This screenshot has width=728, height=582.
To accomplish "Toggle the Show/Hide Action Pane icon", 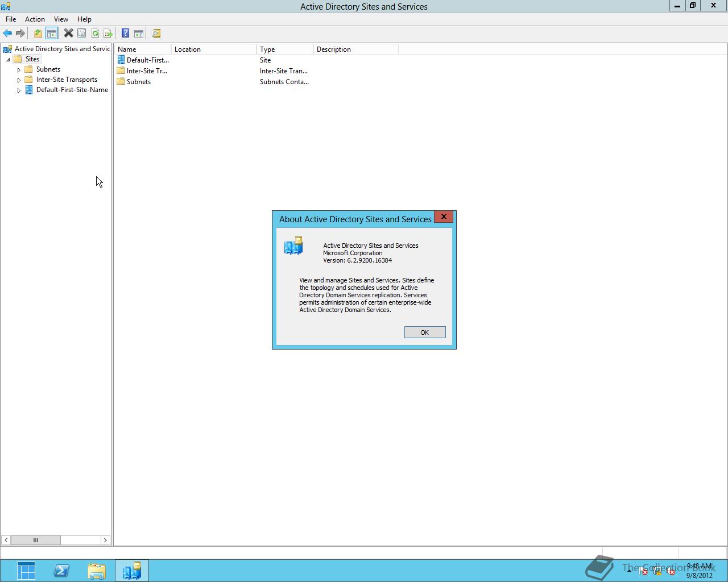I will [139, 34].
